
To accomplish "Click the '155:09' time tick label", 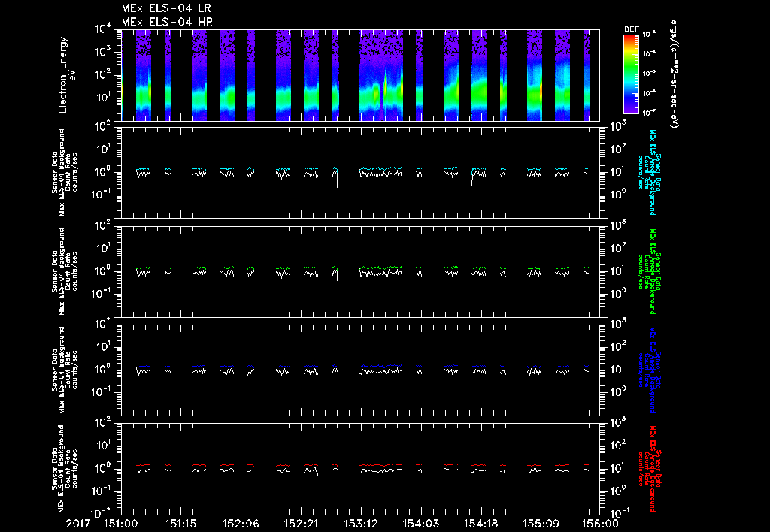I will (540, 524).
